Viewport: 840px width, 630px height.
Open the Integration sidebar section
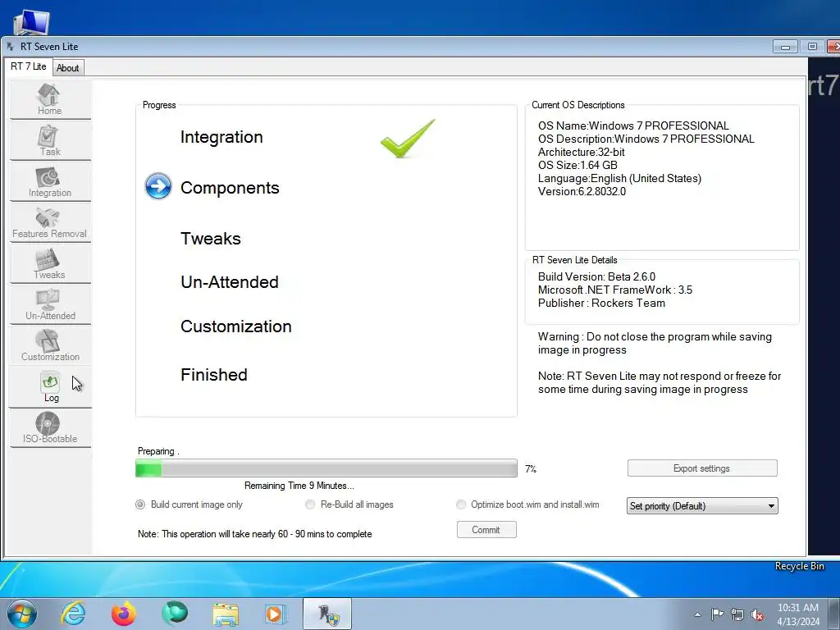coord(50,181)
